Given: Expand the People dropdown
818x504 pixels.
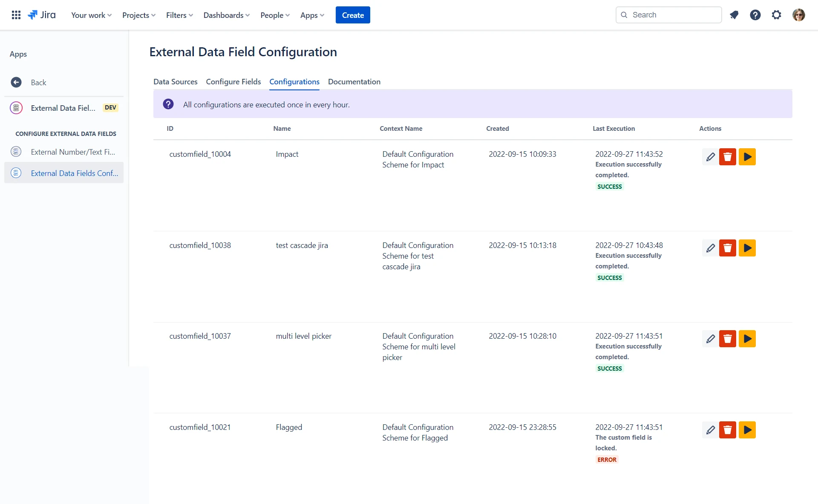Looking at the screenshot, I should [x=275, y=15].
